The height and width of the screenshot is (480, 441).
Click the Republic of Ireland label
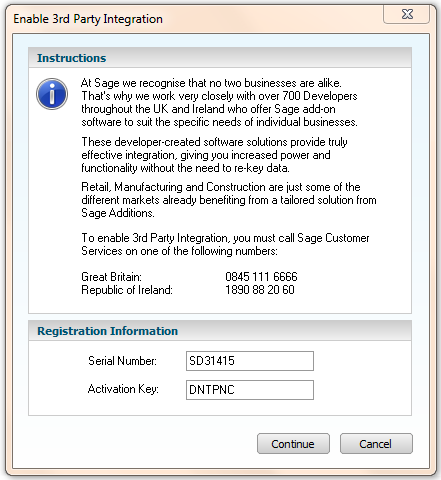(x=127, y=290)
